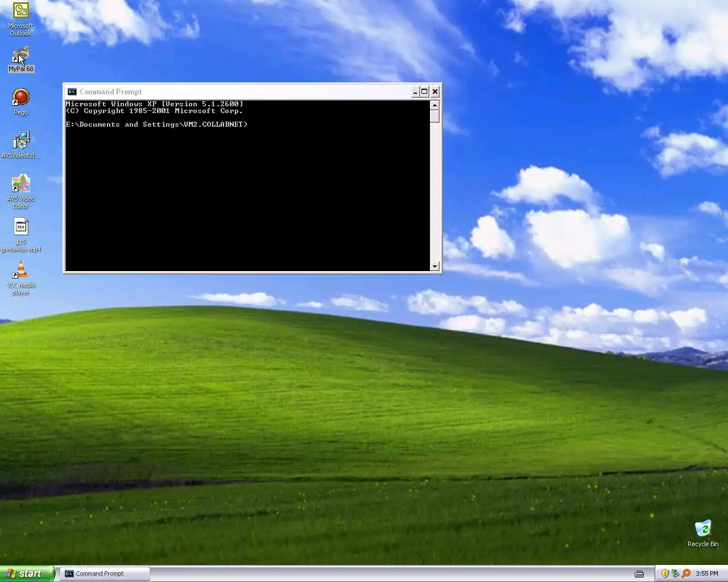Select the Pego desktop icon

[20, 102]
